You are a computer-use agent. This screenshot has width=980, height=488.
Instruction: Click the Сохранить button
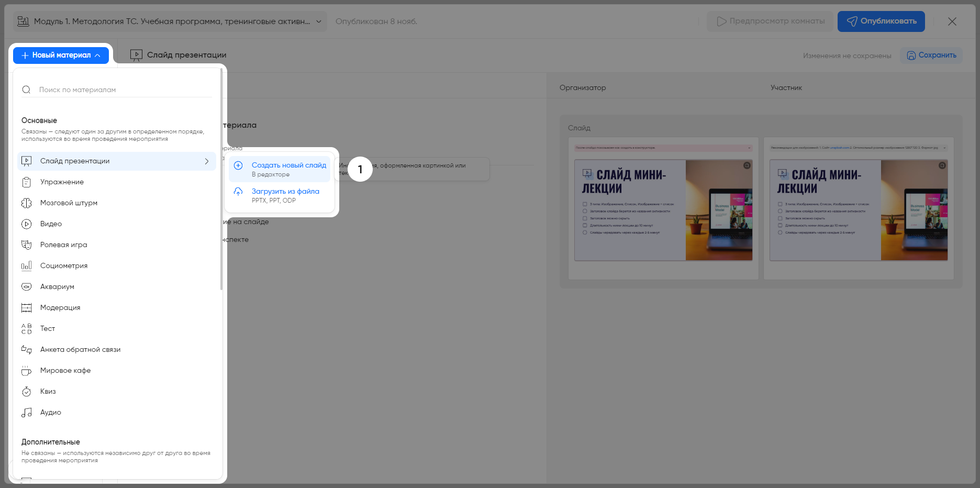coord(931,55)
